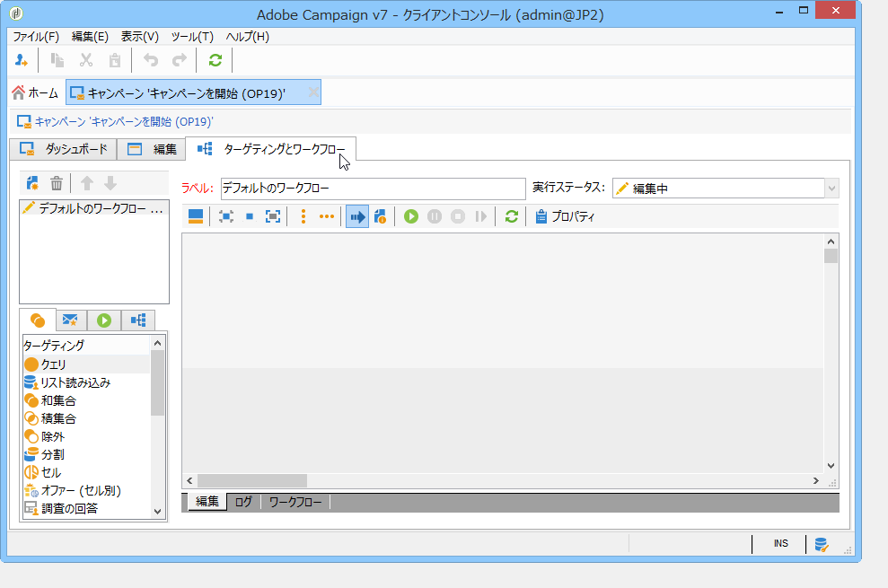Viewport: 888px width, 588px height.
Task: Align activities horizontally with the orange dots icon
Action: point(327,216)
